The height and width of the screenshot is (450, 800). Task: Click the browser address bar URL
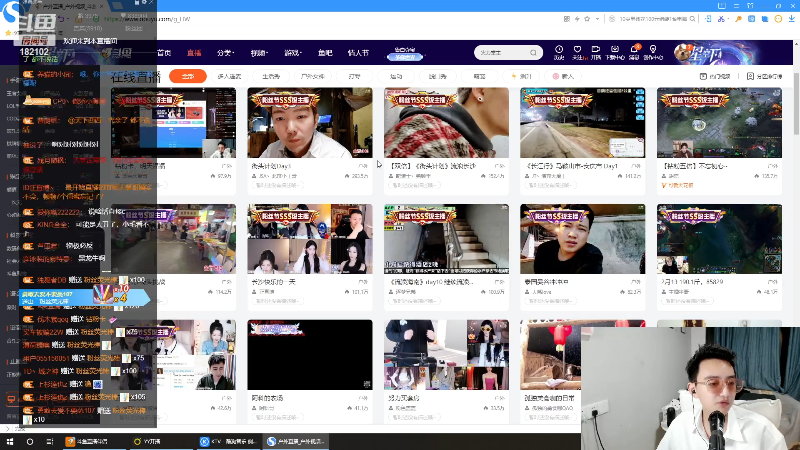(148, 19)
